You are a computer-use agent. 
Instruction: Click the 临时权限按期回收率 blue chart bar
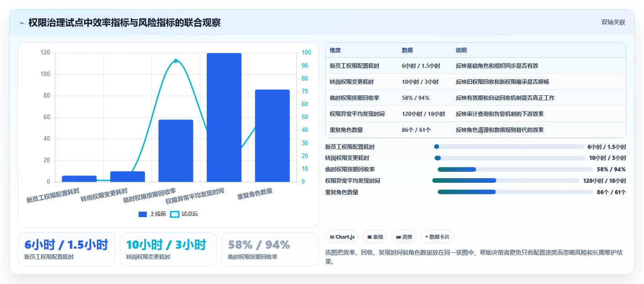click(176, 151)
